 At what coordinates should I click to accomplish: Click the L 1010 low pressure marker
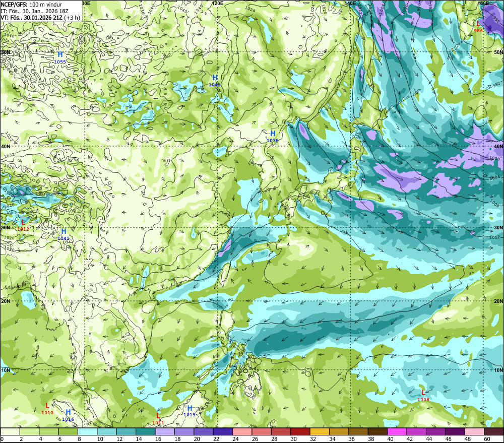[x=47, y=409]
